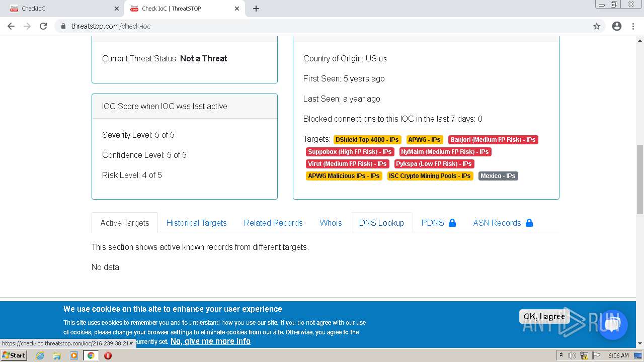The image size is (644, 362).
Task: Click the Blocked connections in last 7 days text
Action: [393, 119]
